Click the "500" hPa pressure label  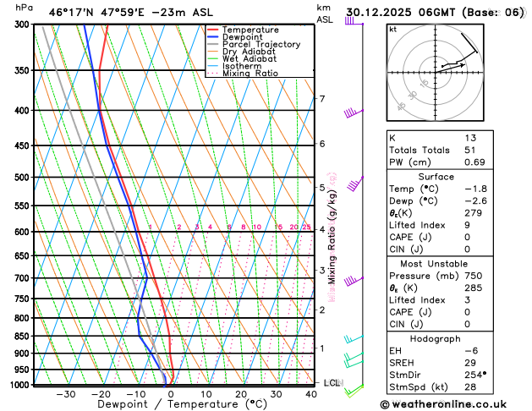point(24,178)
